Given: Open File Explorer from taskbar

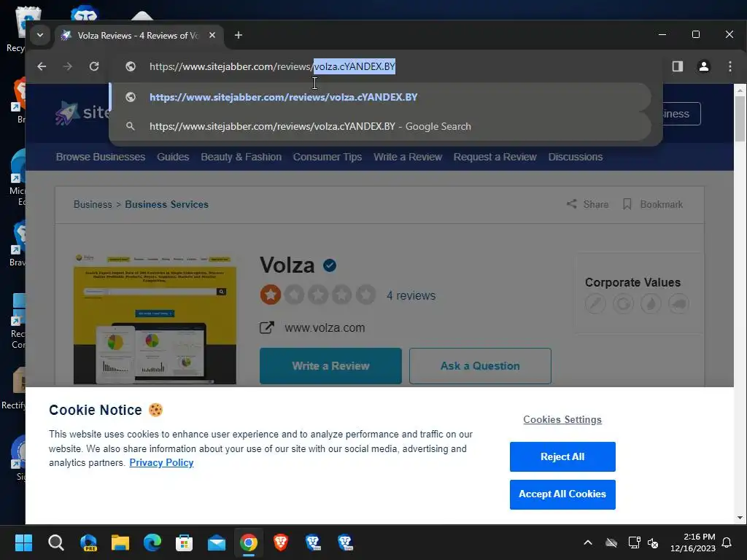Looking at the screenshot, I should (120, 542).
